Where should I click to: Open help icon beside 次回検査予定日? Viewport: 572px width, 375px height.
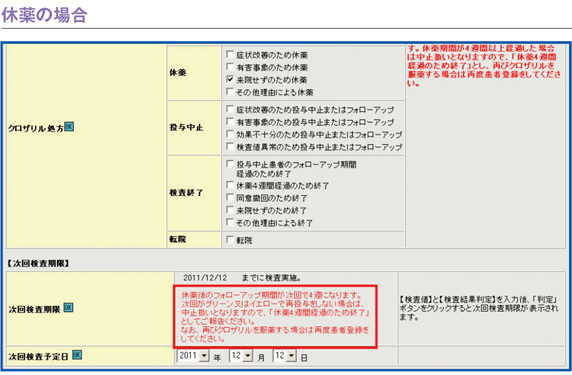pyautogui.click(x=77, y=355)
